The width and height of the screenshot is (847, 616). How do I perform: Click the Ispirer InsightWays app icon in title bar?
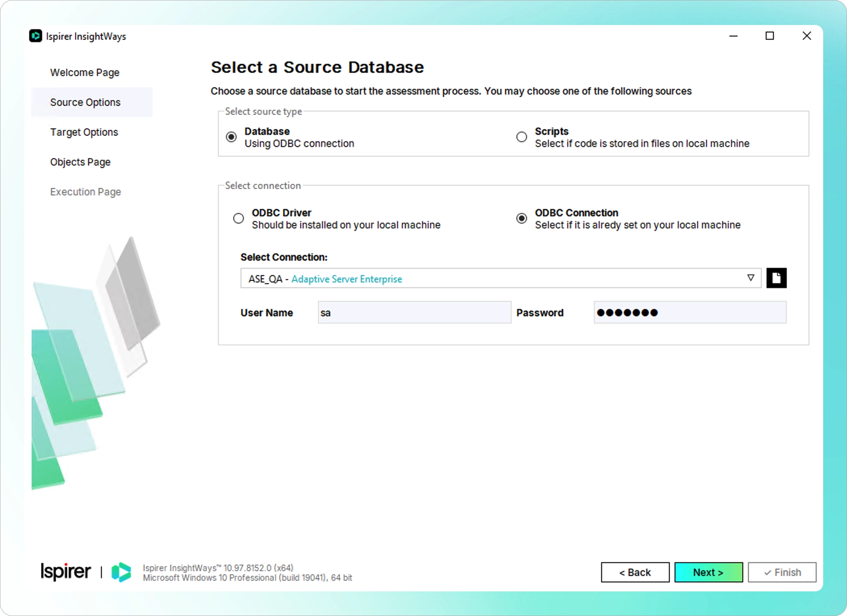pyautogui.click(x=36, y=36)
